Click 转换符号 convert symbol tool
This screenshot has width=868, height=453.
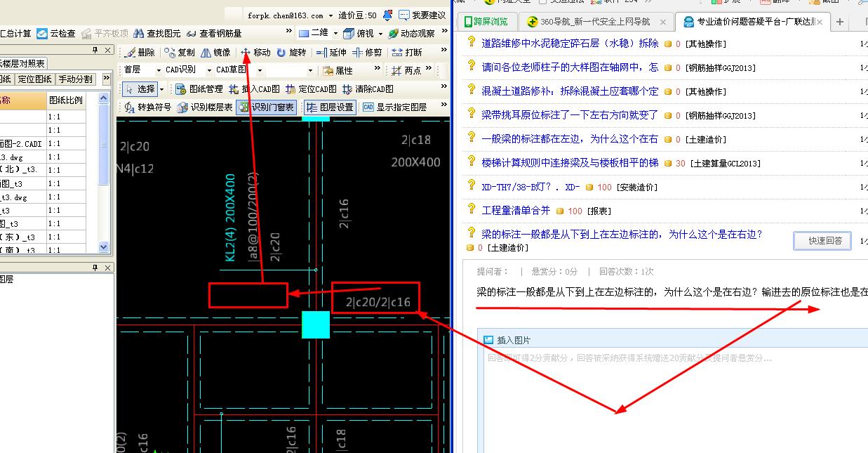[x=147, y=107]
